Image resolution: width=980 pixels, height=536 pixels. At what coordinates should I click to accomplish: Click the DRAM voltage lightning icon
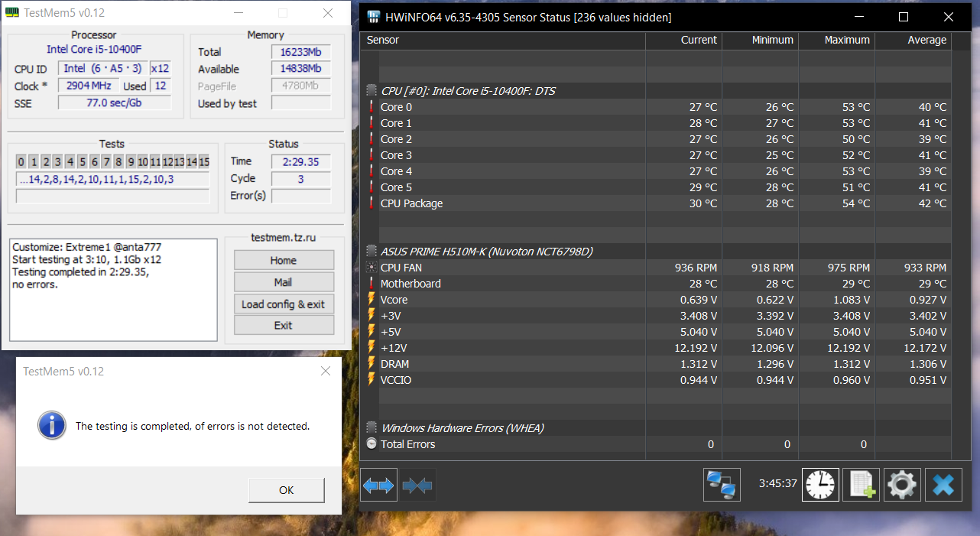[x=372, y=364]
